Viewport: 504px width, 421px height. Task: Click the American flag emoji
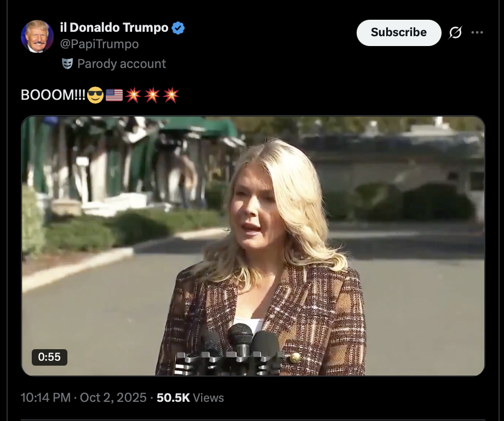(x=114, y=95)
